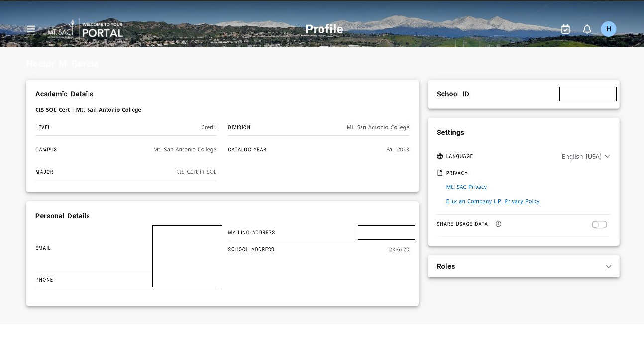This screenshot has height=362, width=644.
Task: Open the H user avatar menu
Action: tap(608, 29)
